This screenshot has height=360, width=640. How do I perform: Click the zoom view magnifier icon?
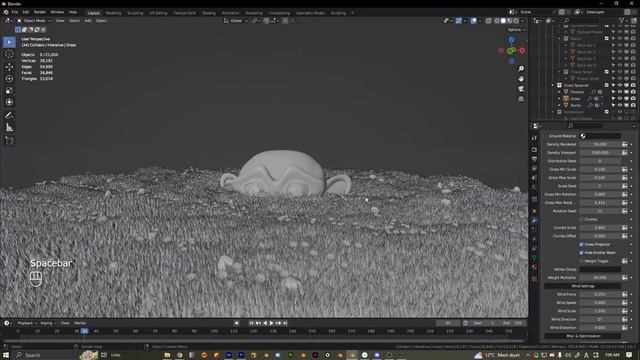click(x=521, y=69)
